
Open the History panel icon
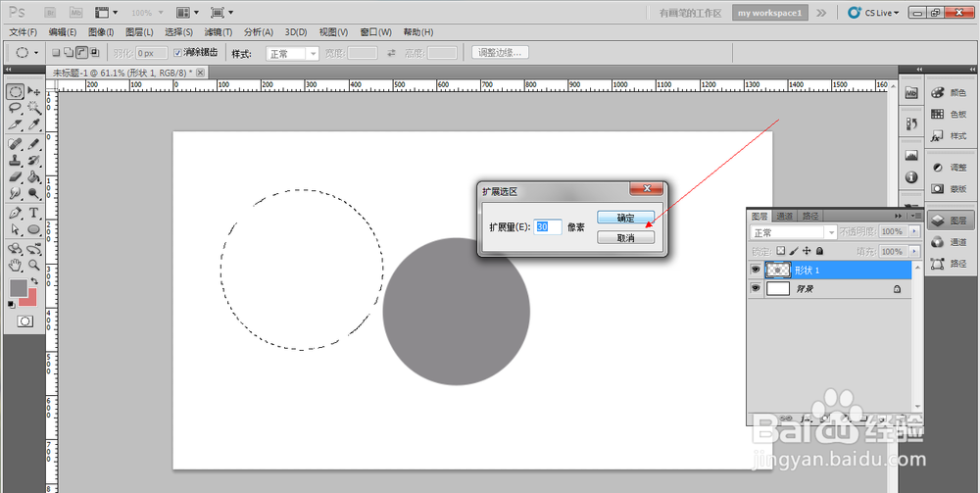pos(911,124)
